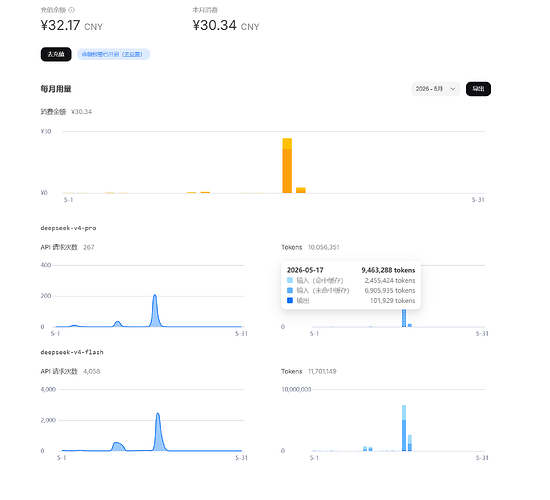Screen dimensions: 550x500
Task: Click the small orange bar right of the tallest one
Action: [x=301, y=190]
